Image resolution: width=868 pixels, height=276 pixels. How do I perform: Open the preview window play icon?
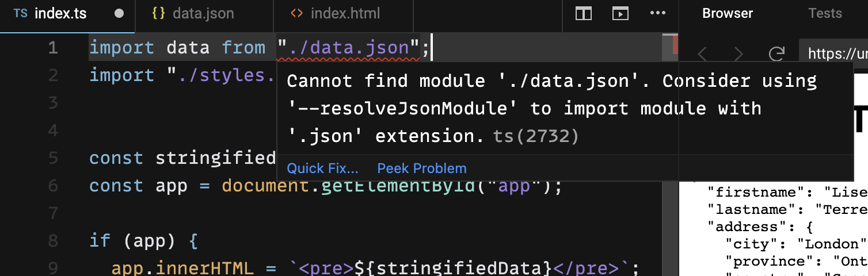[620, 14]
